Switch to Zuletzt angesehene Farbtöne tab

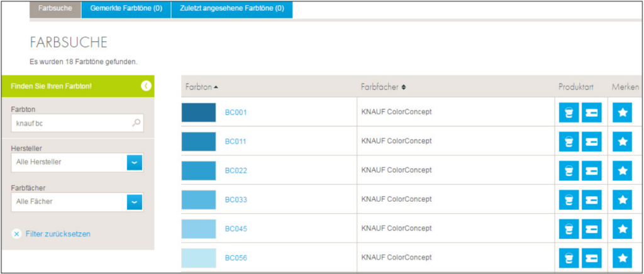point(231,9)
